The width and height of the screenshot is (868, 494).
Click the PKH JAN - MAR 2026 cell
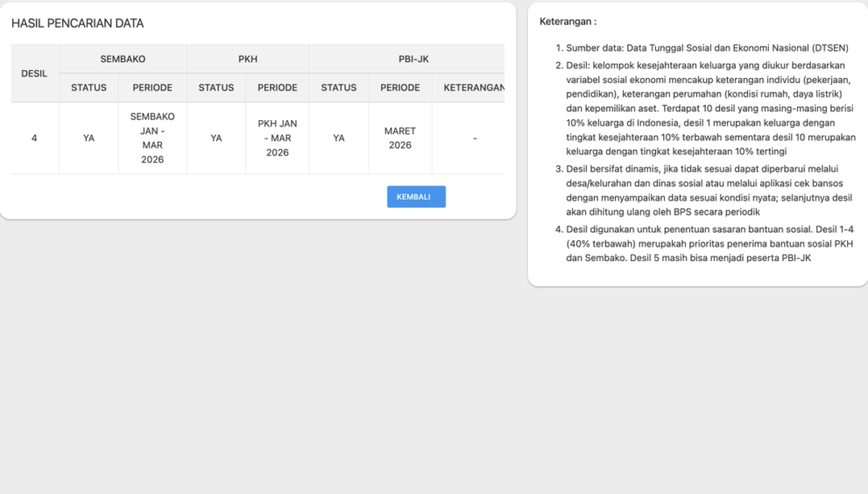[277, 138]
